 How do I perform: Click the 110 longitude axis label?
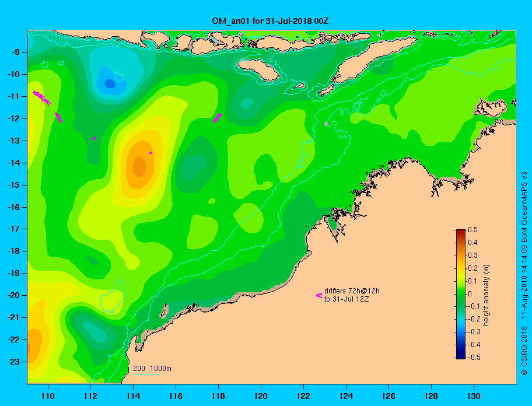[48, 396]
